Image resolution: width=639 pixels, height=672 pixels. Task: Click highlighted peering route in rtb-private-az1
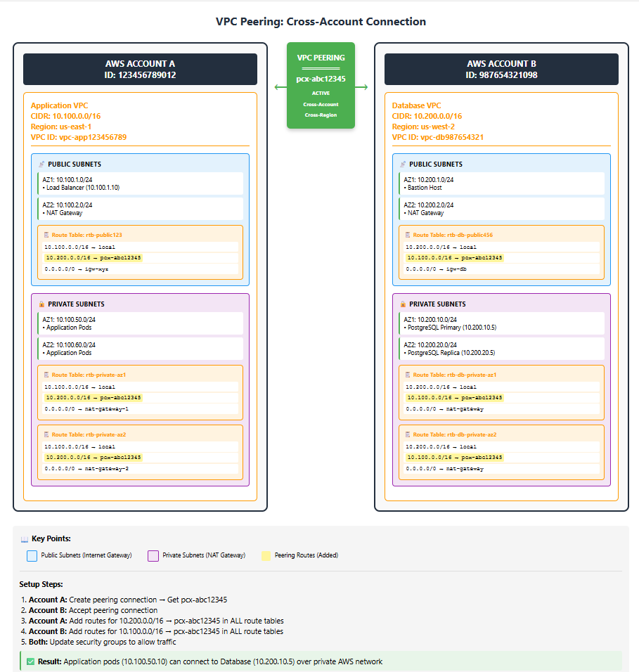tap(93, 398)
